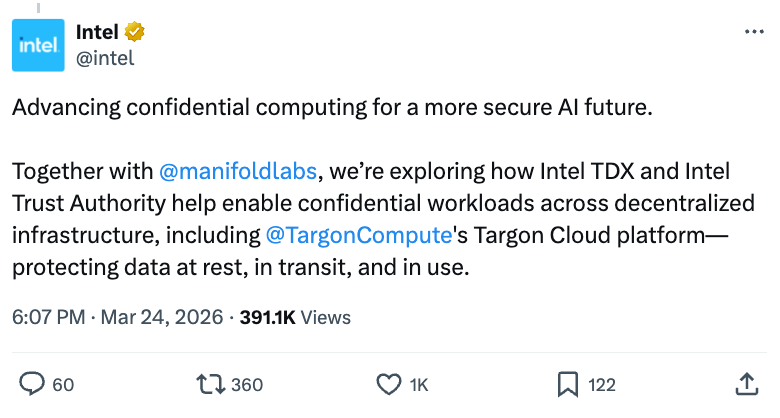Viewport: 780px width, 418px height.
Task: Open the @manifoldlabs mention link
Action: pyautogui.click(x=238, y=170)
